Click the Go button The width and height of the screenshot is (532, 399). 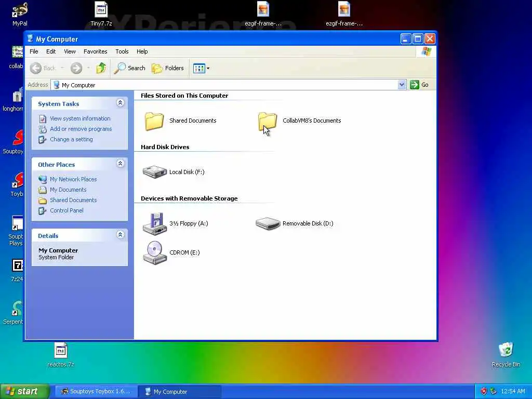click(419, 85)
